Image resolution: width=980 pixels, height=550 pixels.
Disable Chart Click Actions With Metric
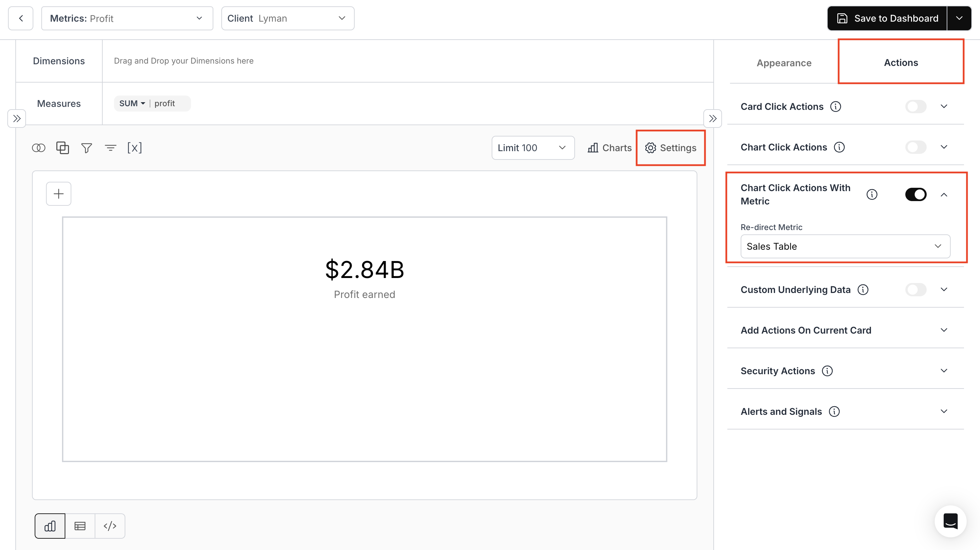pyautogui.click(x=916, y=194)
